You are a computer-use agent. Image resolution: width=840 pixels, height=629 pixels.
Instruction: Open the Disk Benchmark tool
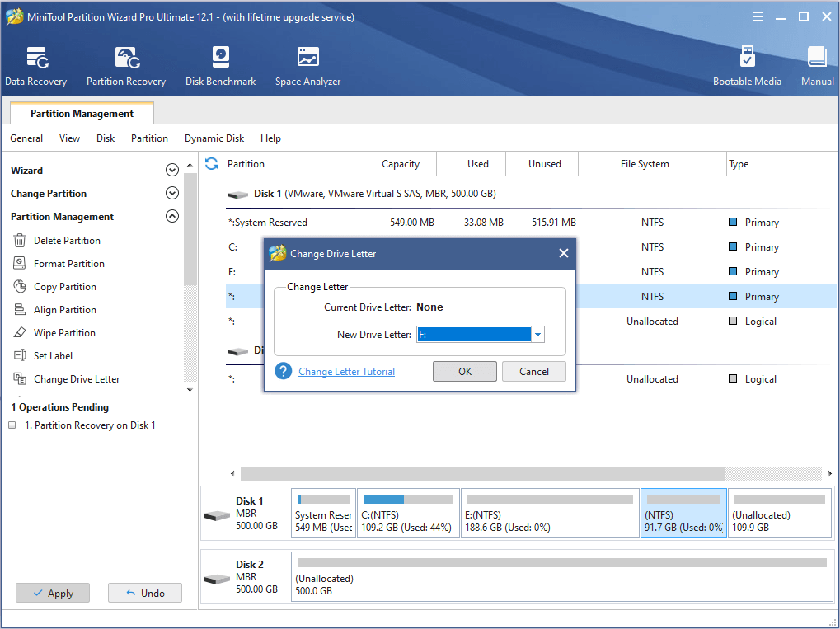[220, 67]
